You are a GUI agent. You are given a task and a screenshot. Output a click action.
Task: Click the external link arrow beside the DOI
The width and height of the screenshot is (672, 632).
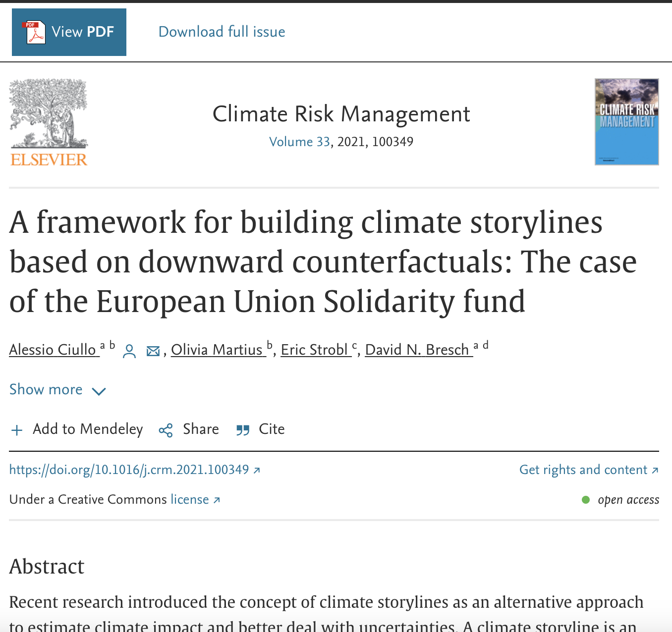[x=257, y=471]
